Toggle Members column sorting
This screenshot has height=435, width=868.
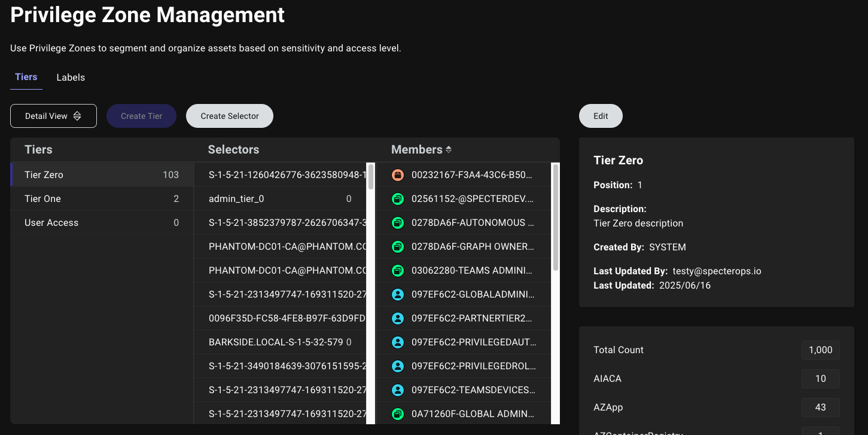tap(448, 149)
